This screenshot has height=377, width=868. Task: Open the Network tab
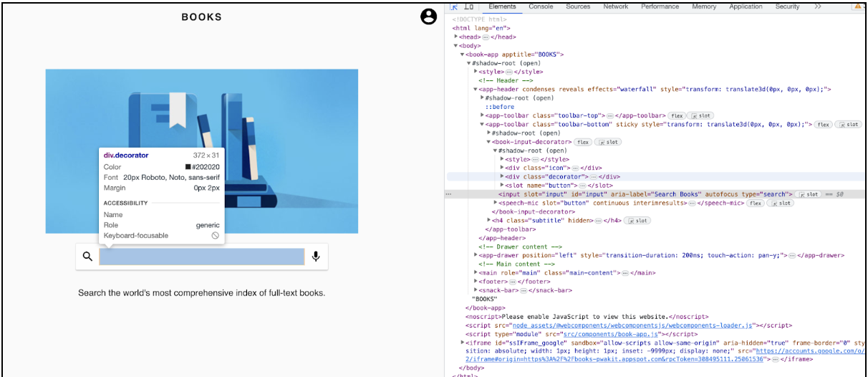(615, 6)
